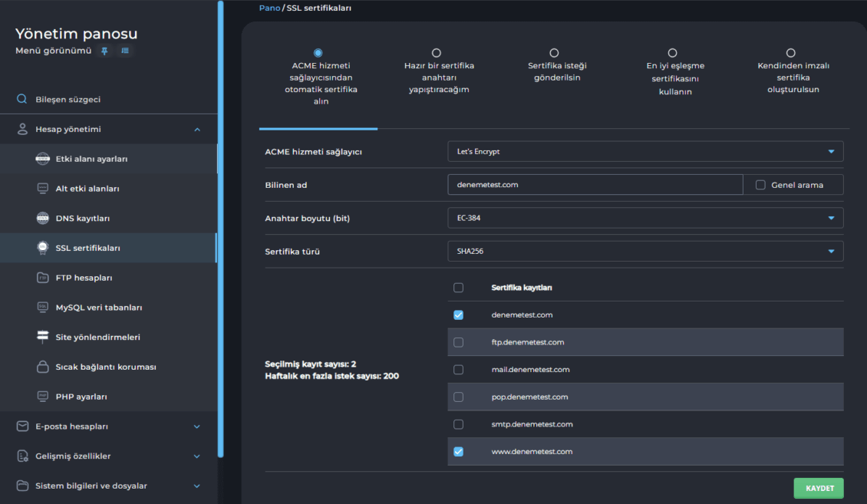Enable the Genel arama checkbox

point(761,185)
